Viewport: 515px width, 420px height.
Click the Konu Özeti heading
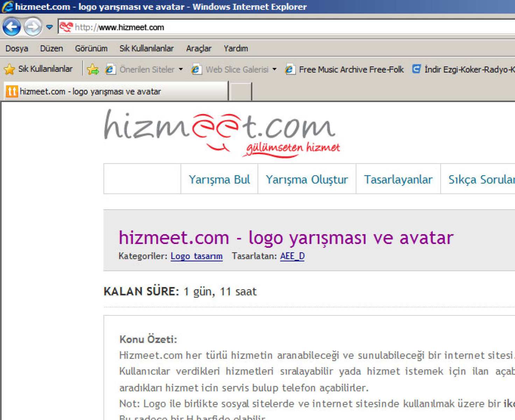click(x=148, y=339)
